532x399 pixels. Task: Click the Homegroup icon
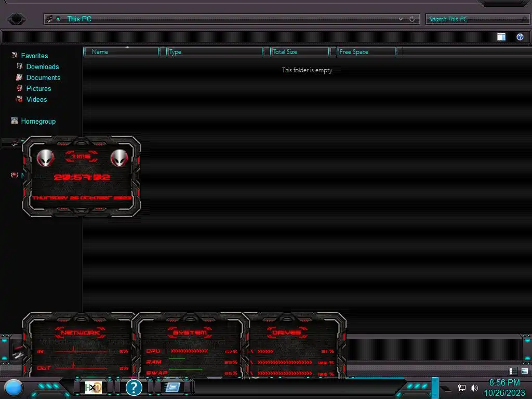click(14, 121)
